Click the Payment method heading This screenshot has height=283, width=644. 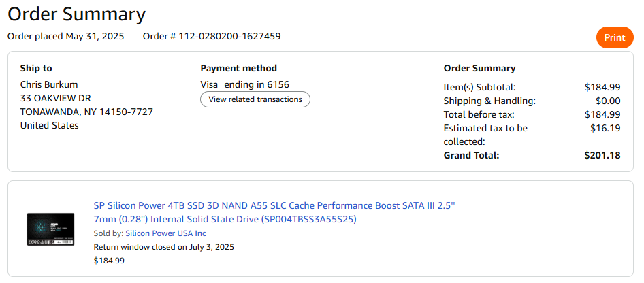tap(238, 68)
